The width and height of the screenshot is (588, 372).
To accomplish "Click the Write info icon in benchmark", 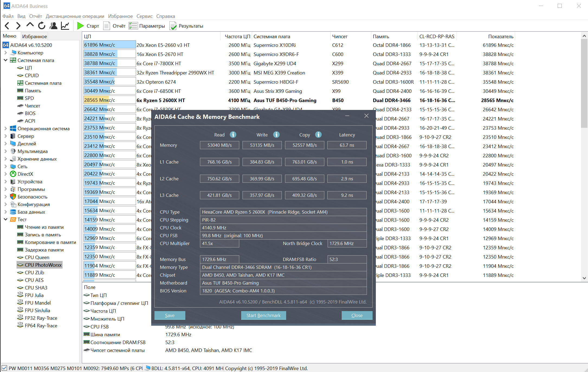I will [x=276, y=135].
